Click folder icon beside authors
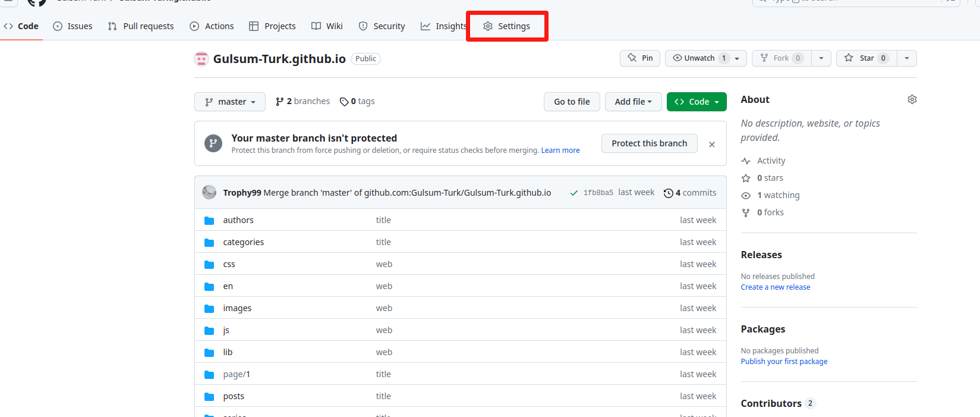 click(209, 221)
